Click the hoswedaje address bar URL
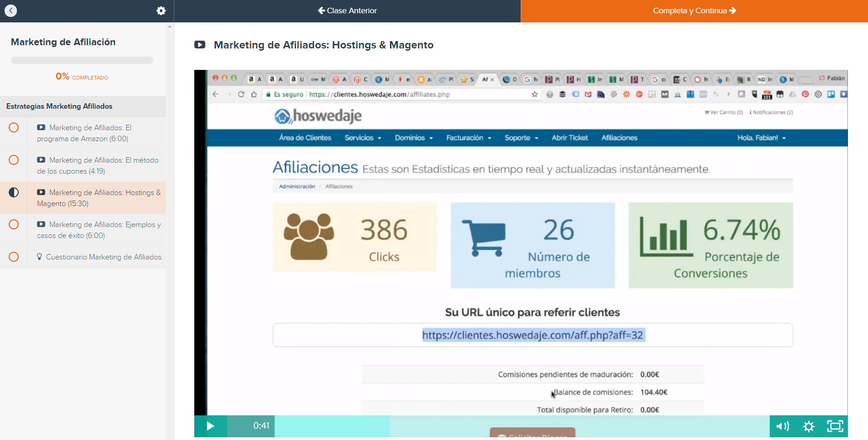Viewport: 868px width, 440px height. click(x=379, y=94)
